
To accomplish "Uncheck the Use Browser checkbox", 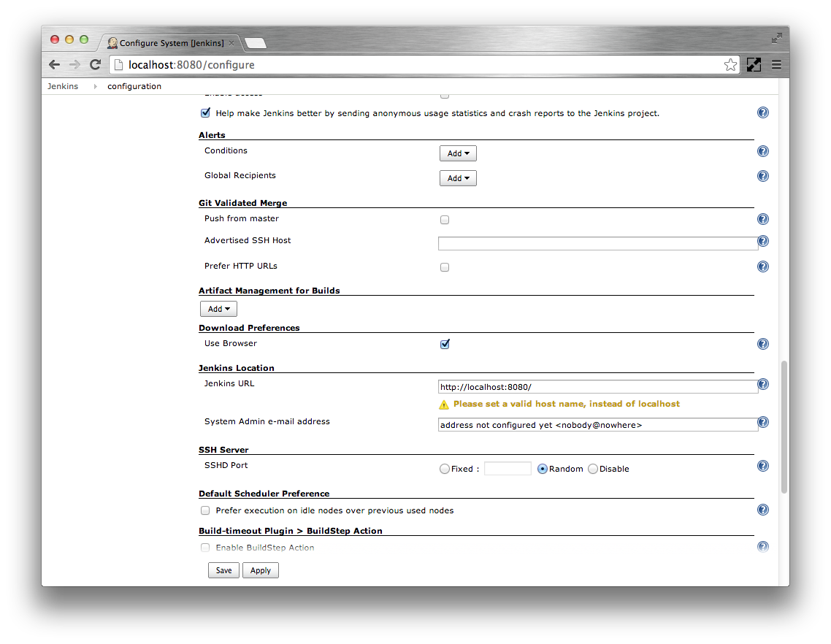I will (x=445, y=344).
